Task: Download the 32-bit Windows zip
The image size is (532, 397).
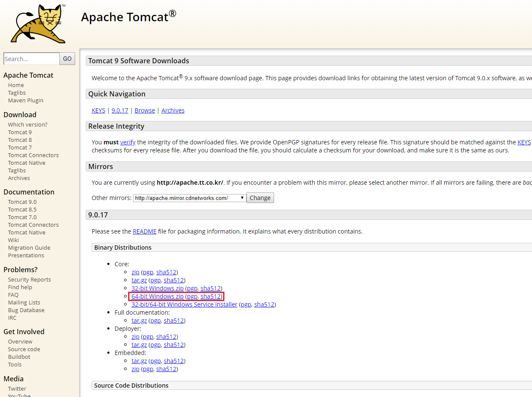Action: 157,288
